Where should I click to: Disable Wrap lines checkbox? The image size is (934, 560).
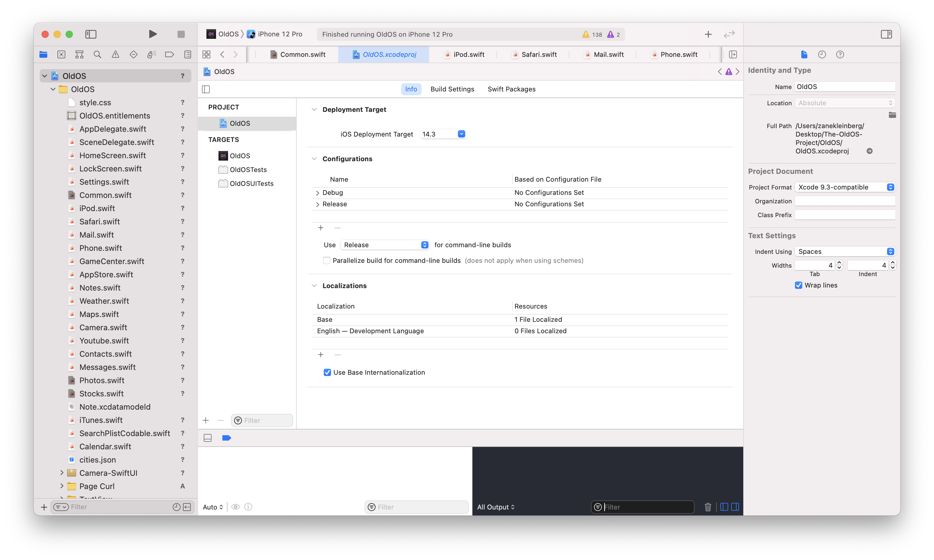(799, 285)
